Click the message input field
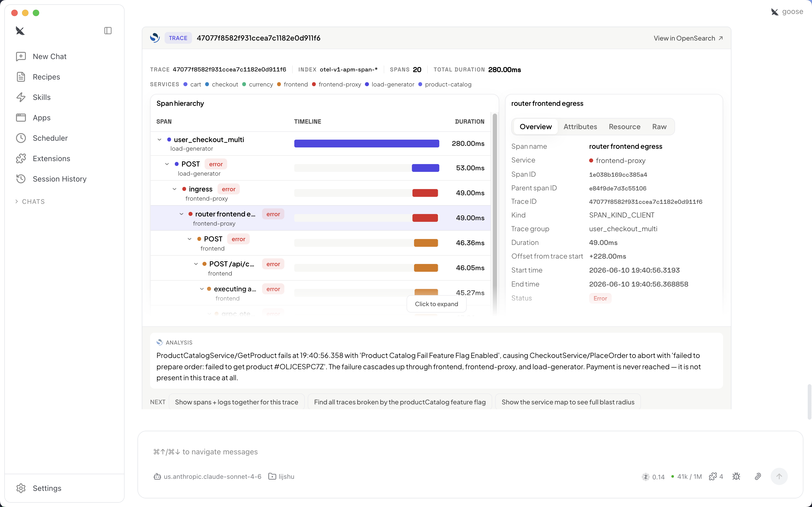812x507 pixels. 469,452
